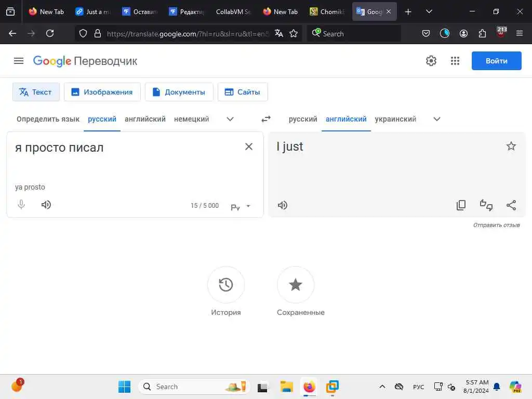Select английский as the source language

(145, 119)
